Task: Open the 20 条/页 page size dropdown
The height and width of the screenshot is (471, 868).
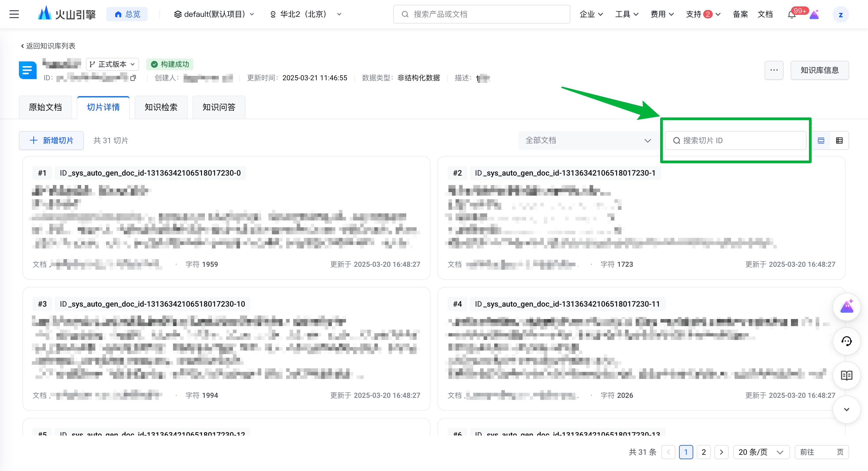Action: click(761, 452)
